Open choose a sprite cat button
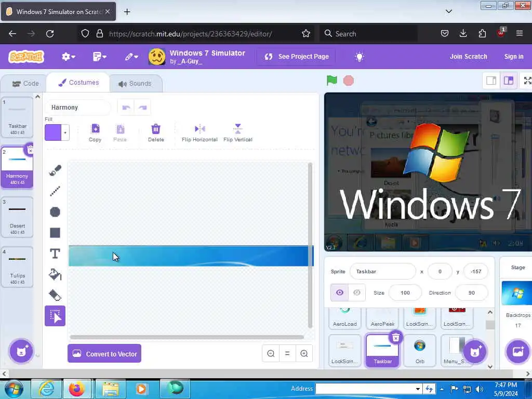Viewport: 532px width, 399px height. pyautogui.click(x=475, y=351)
